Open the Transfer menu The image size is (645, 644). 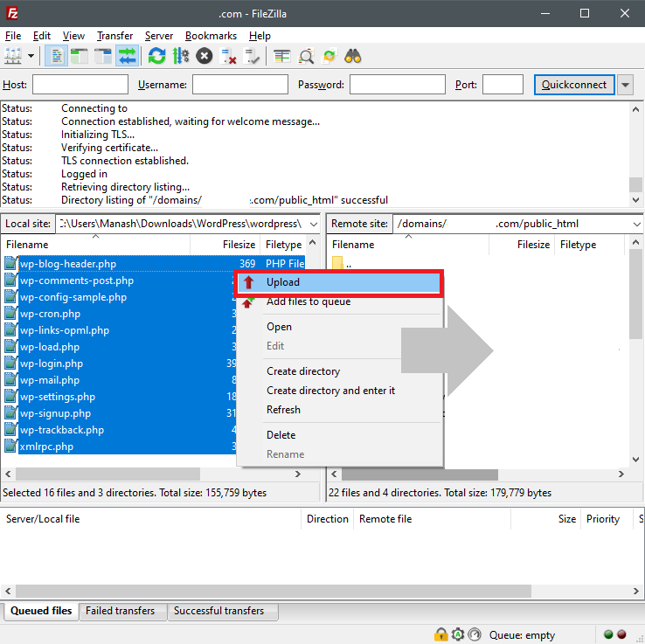coord(114,36)
